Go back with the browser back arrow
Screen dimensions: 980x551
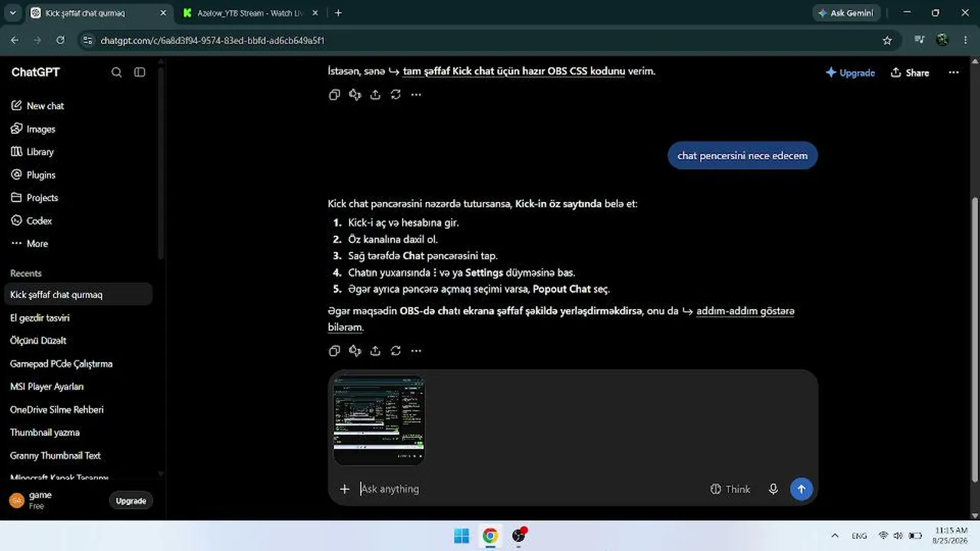15,40
